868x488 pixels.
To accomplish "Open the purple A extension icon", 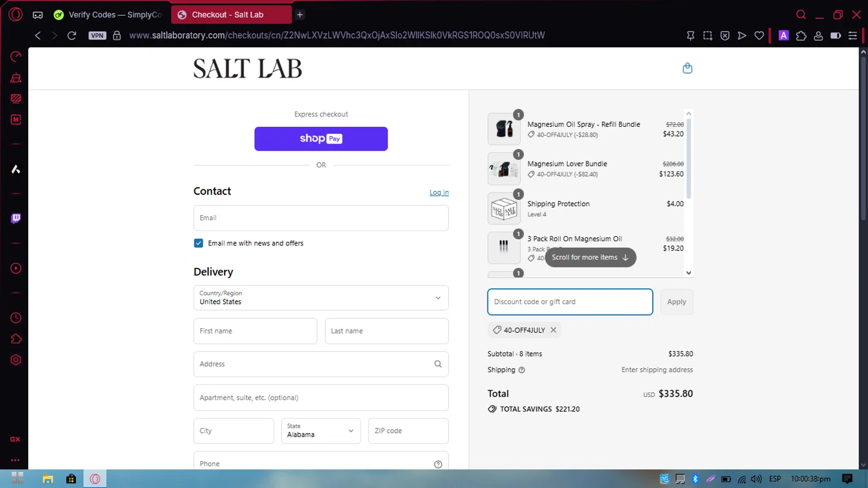I will (784, 35).
